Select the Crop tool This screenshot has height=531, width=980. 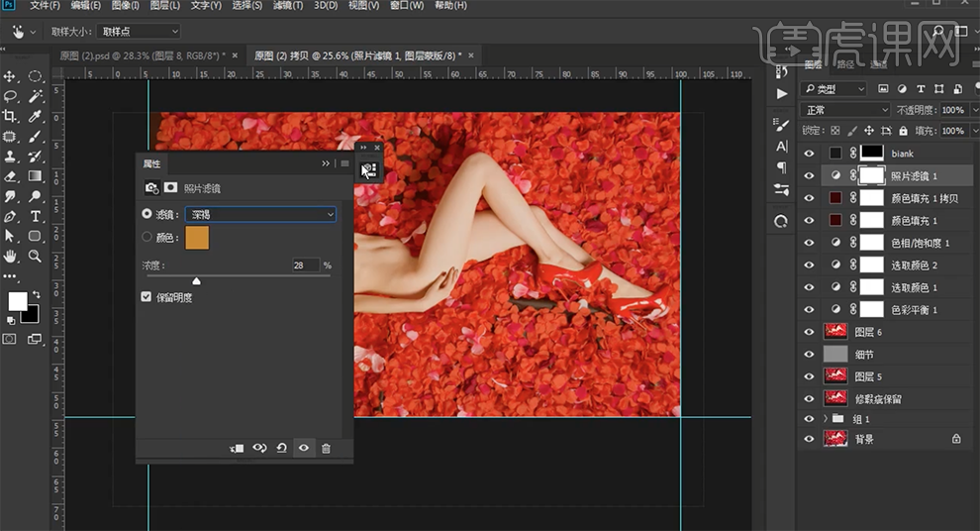click(x=11, y=117)
